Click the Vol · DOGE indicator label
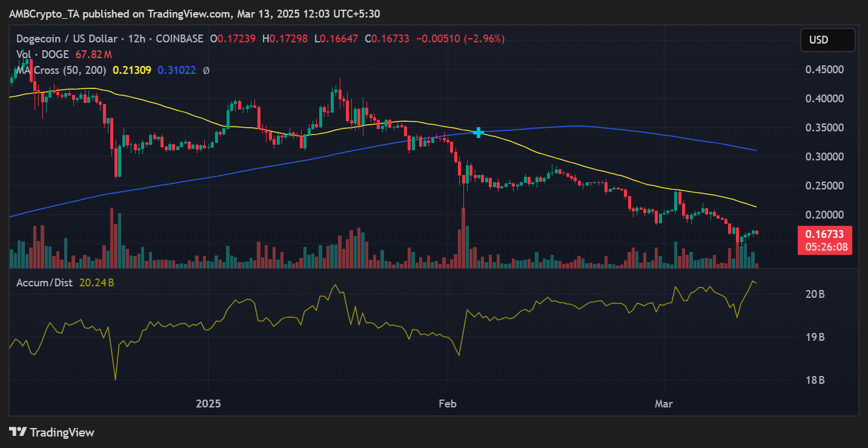The height and width of the screenshot is (448, 868). pyautogui.click(x=42, y=54)
